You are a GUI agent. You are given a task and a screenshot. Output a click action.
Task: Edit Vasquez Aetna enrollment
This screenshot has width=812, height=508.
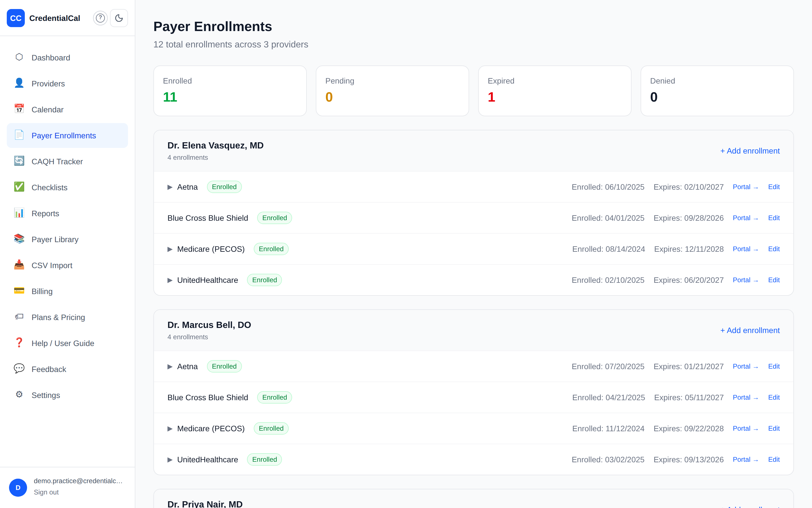coord(774,187)
